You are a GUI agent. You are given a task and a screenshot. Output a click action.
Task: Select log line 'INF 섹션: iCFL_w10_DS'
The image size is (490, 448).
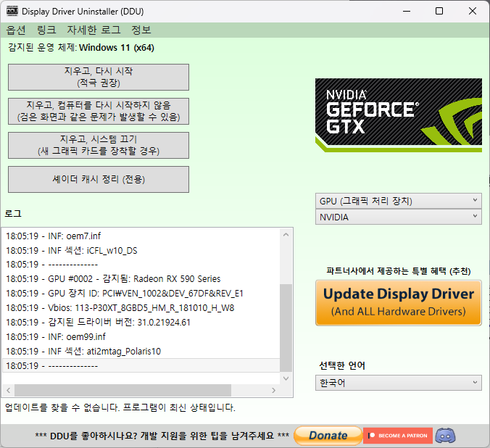click(x=141, y=250)
